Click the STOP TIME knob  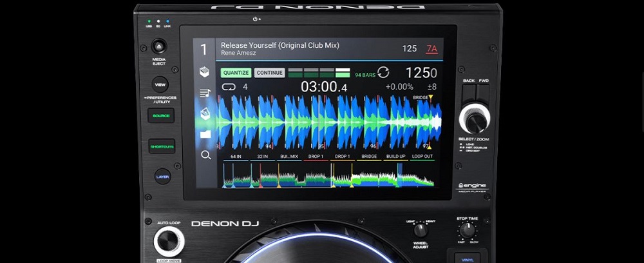coord(467,229)
